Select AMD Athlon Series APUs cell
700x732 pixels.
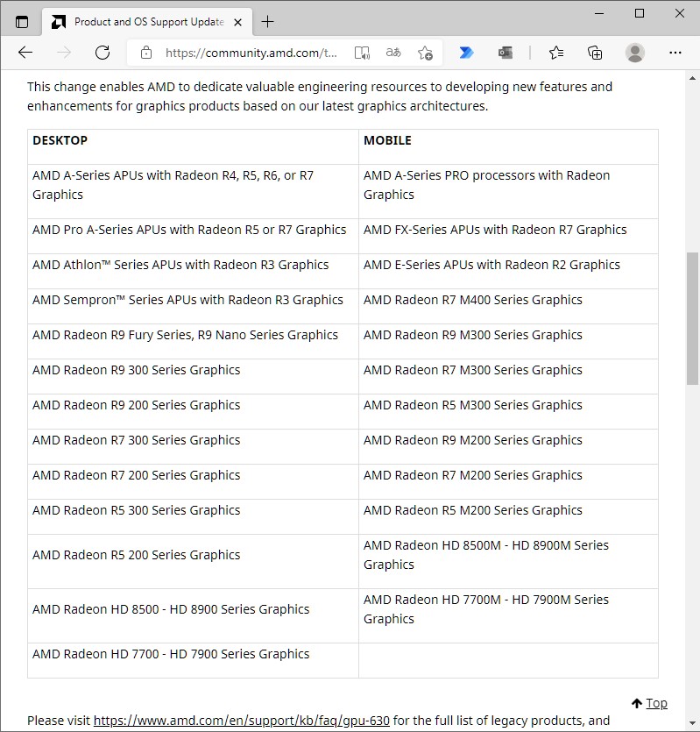click(x=194, y=271)
